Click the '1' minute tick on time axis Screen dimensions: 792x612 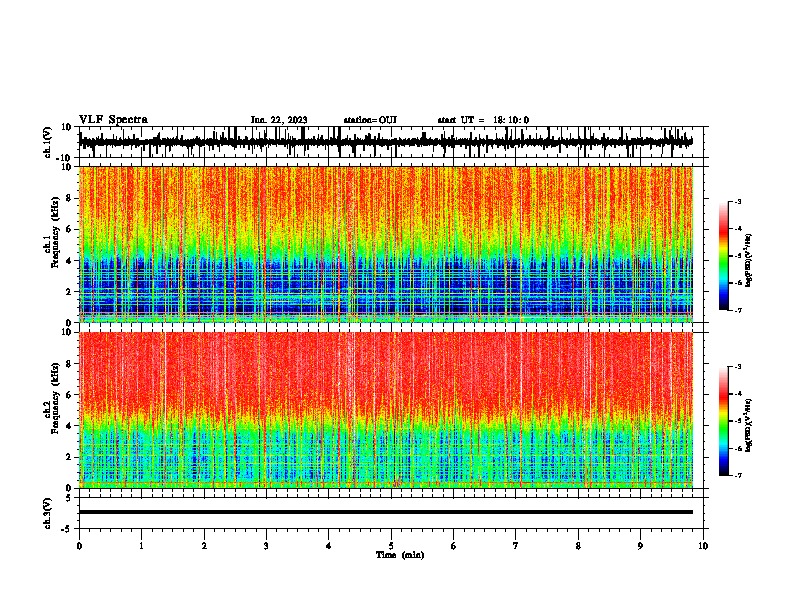point(141,546)
